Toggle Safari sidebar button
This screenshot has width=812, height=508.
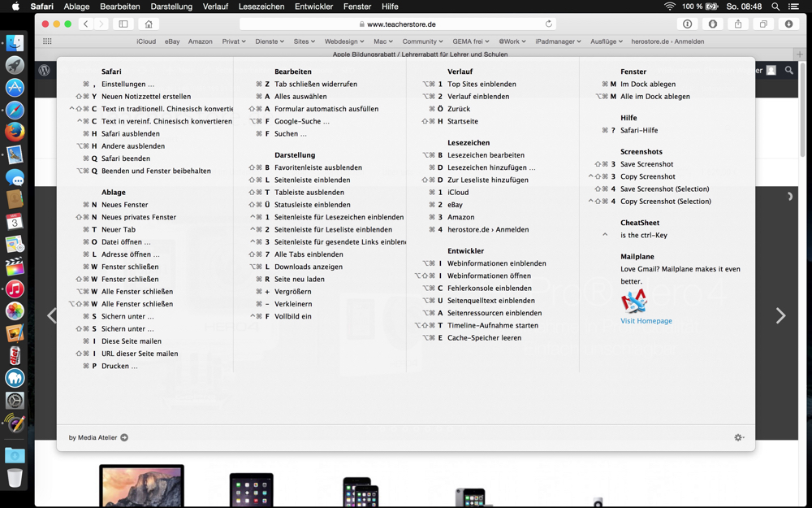[x=123, y=24]
